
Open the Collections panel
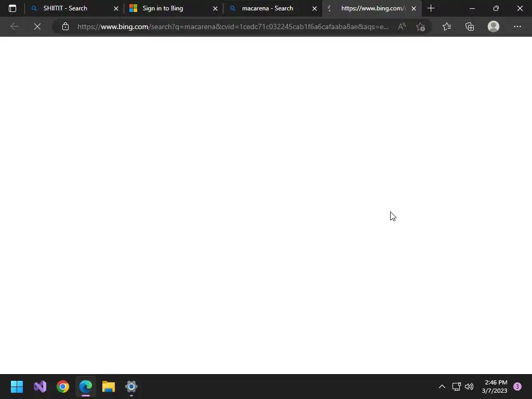(x=470, y=26)
